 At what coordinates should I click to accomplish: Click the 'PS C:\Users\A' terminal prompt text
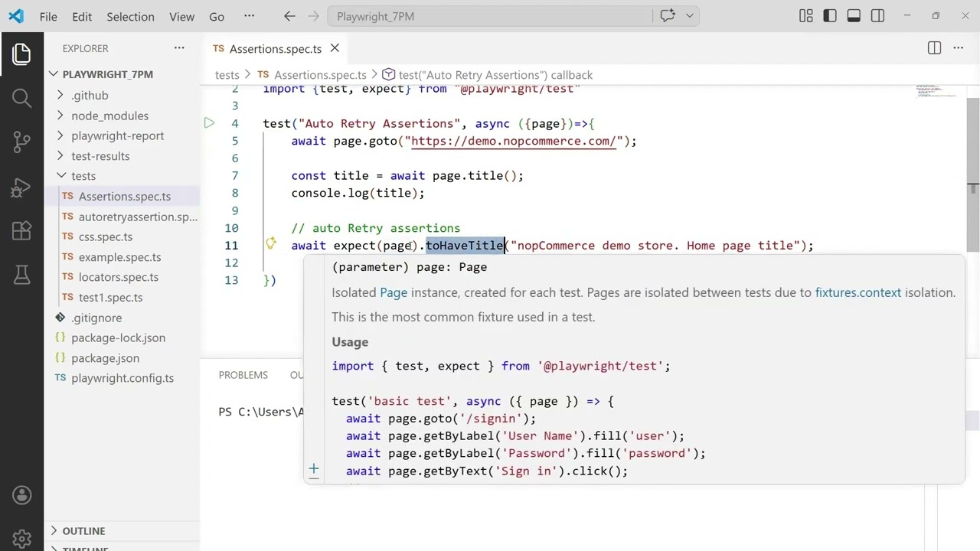(261, 412)
